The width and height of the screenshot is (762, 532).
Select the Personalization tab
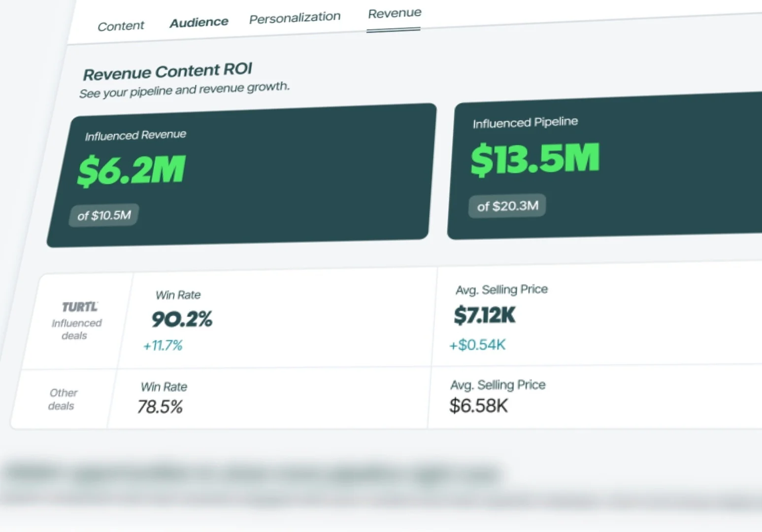click(x=295, y=18)
